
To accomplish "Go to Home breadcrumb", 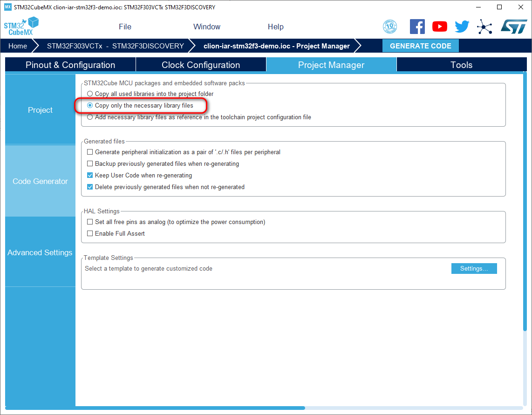I will coord(18,46).
